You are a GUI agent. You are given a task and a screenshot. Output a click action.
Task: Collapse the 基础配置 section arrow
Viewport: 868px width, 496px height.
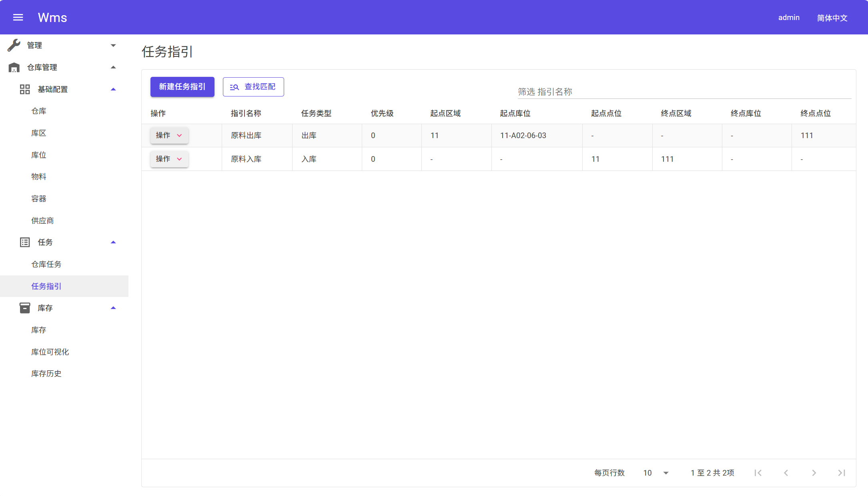113,89
